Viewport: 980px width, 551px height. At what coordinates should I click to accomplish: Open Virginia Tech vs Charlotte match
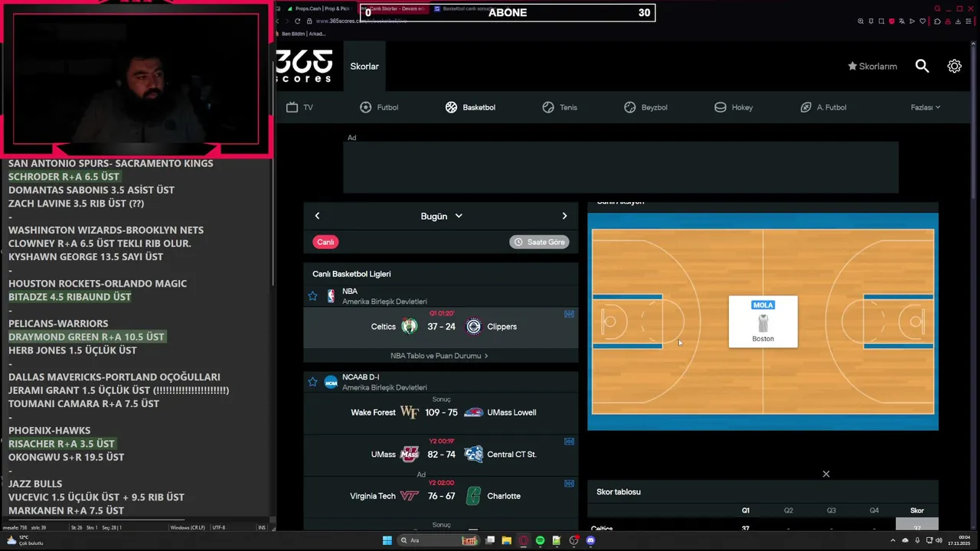441,496
